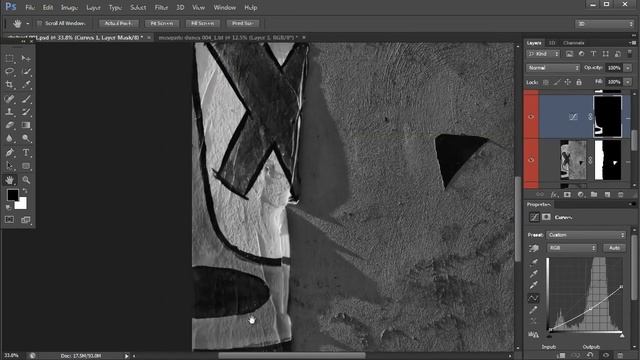Select the Pen tool

tap(9, 153)
